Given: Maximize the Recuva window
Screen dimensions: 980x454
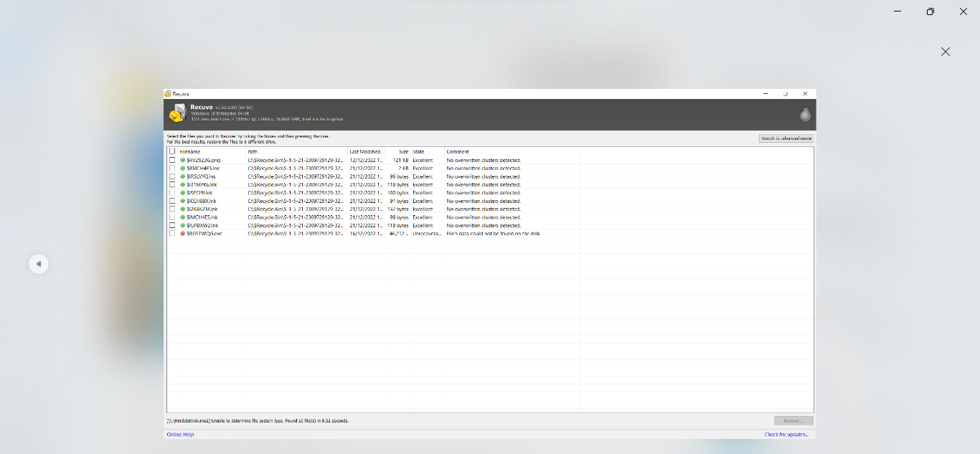Looking at the screenshot, I should [x=786, y=94].
